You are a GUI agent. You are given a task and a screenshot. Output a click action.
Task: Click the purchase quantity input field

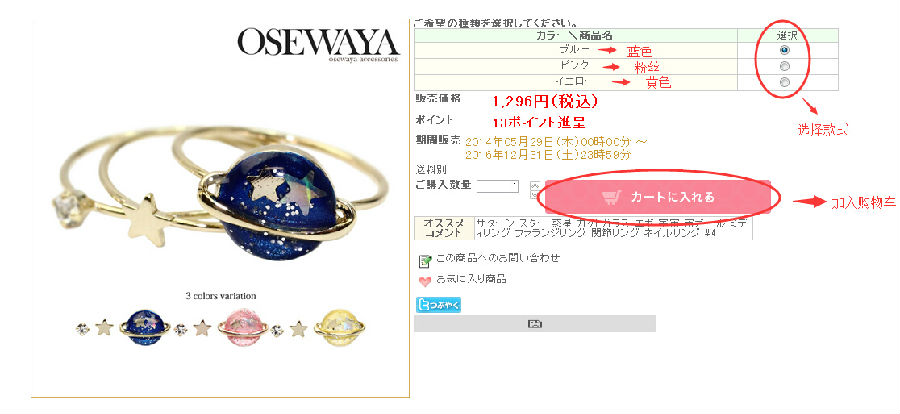[498, 186]
